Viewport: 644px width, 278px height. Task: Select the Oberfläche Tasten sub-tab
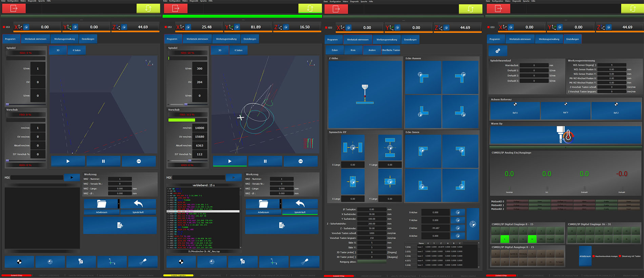coord(391,50)
